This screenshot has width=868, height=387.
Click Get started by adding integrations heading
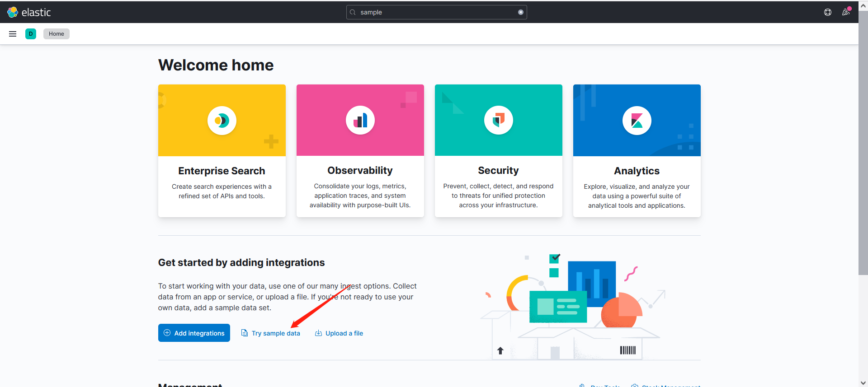pos(241,262)
